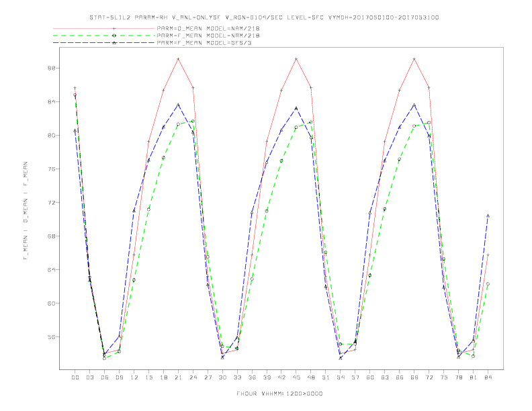The width and height of the screenshot is (532, 411).
Task: Click x-axis forecast hour label 72
Action: [x=429, y=377]
